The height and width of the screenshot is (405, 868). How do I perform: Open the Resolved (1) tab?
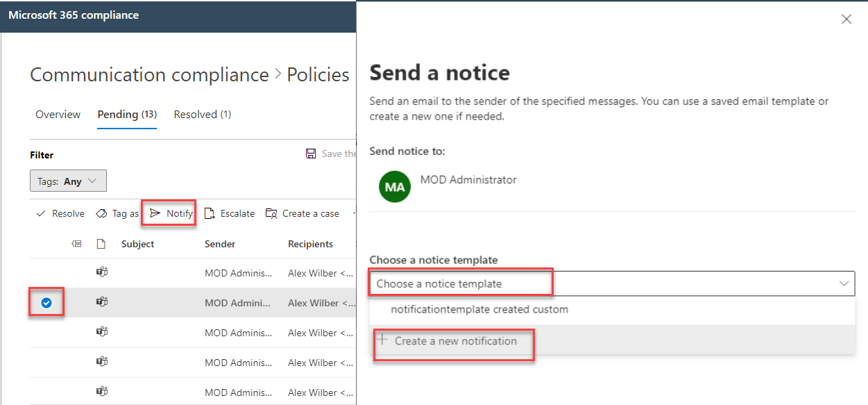click(x=202, y=115)
